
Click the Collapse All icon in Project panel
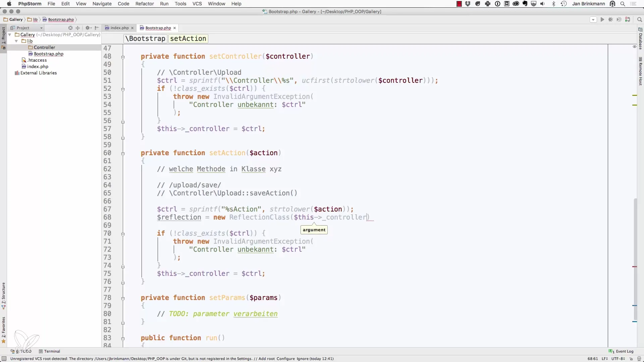[78, 28]
